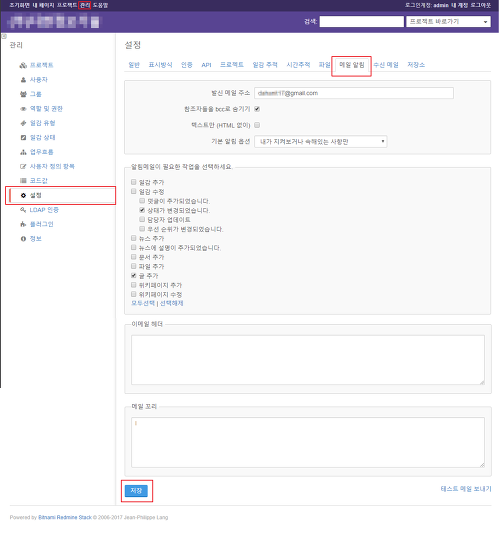Toggle the 참조자들을 bcc로 숨기기 checkbox
500x535 pixels.
(x=257, y=109)
